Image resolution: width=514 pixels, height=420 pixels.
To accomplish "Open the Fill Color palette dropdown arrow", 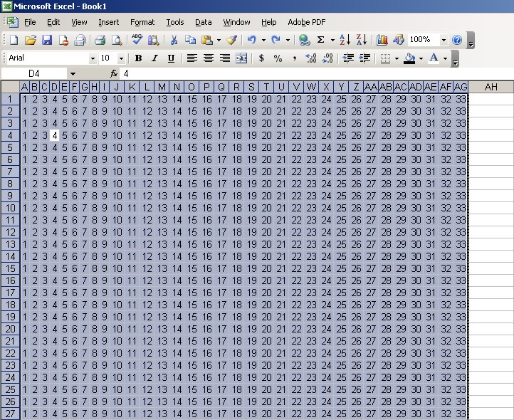I will click(x=421, y=58).
